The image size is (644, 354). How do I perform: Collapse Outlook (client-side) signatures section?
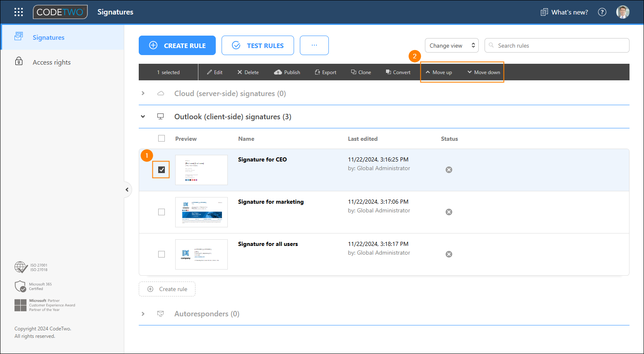point(143,117)
